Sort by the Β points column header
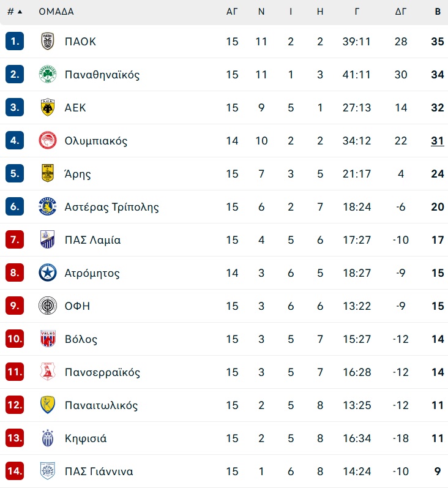 coord(438,12)
